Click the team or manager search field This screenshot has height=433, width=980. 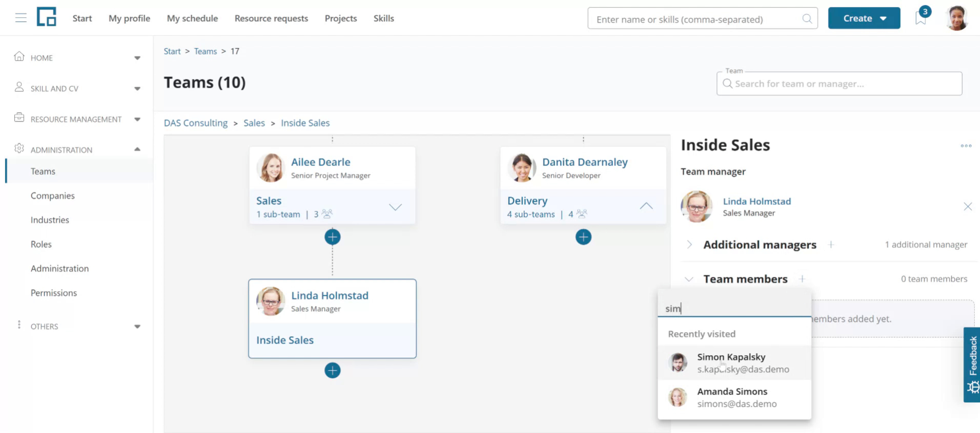point(839,84)
